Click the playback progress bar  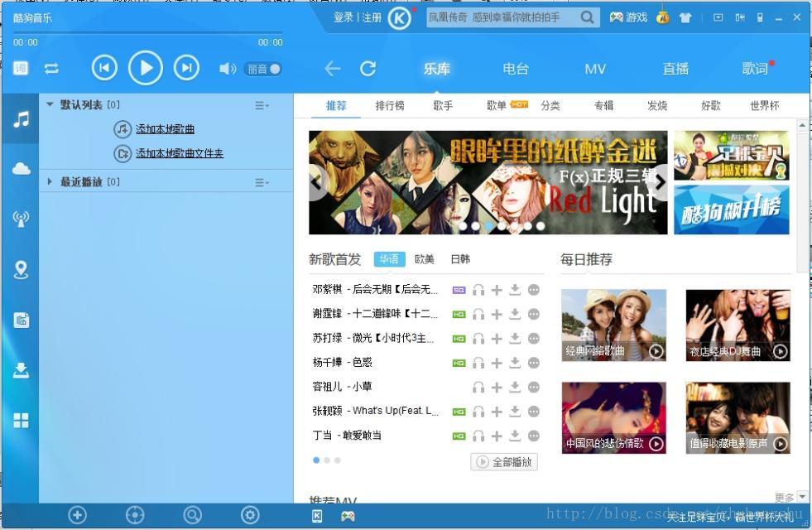pos(148,33)
